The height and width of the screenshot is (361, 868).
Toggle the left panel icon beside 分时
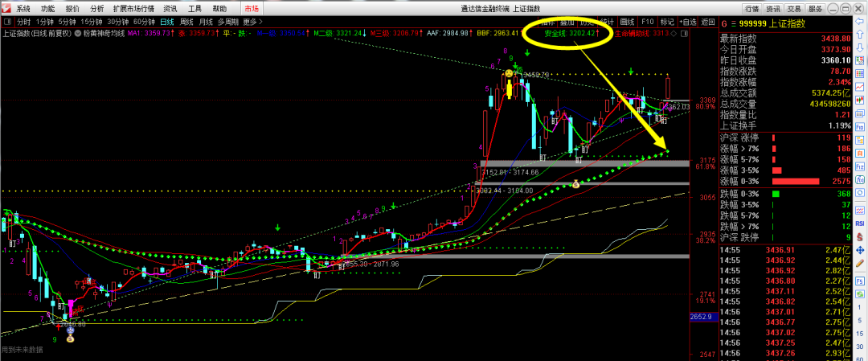pos(8,23)
